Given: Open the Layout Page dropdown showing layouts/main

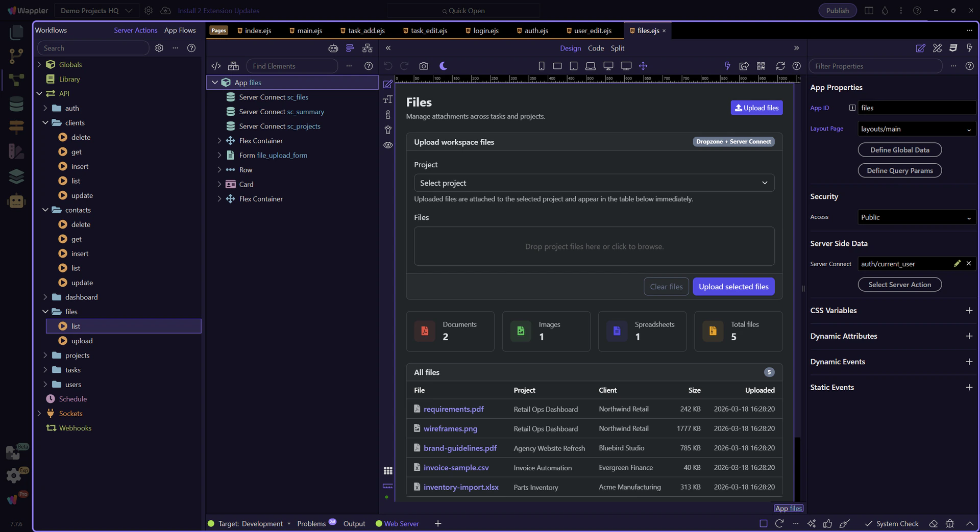Looking at the screenshot, I should coord(916,129).
